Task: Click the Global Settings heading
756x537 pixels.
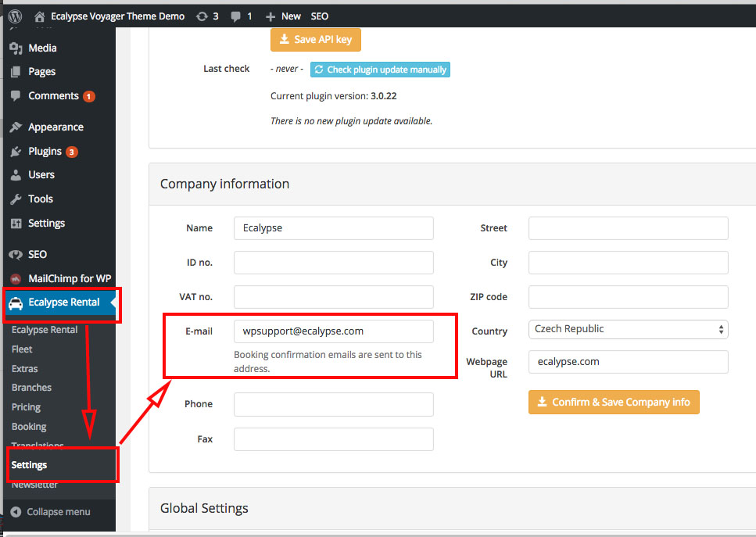Action: (x=204, y=509)
